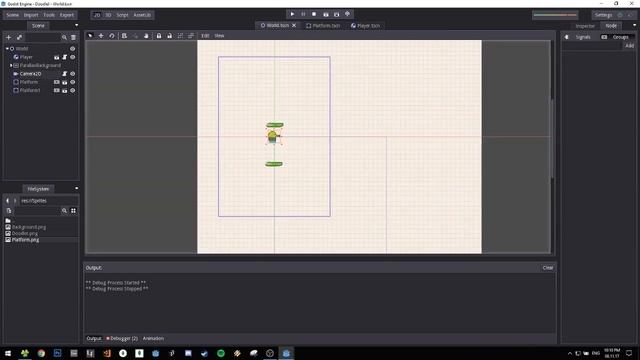Open the canvas Edit dropdown menu
Viewport: 640px width, 360px height.
pyautogui.click(x=205, y=36)
